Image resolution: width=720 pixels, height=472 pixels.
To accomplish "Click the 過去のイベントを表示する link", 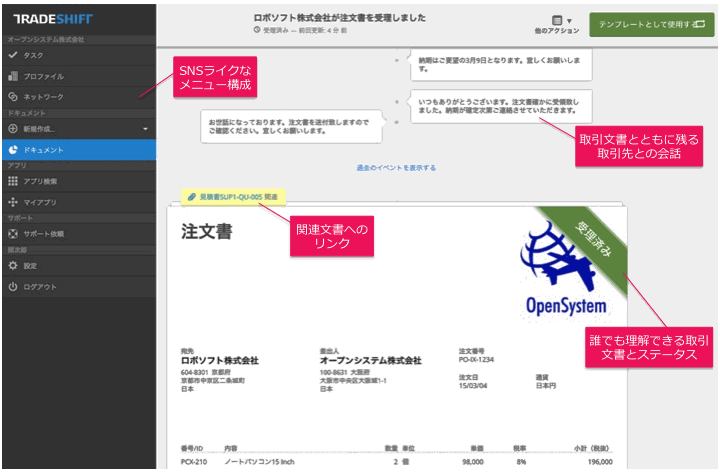I will pyautogui.click(x=396, y=168).
